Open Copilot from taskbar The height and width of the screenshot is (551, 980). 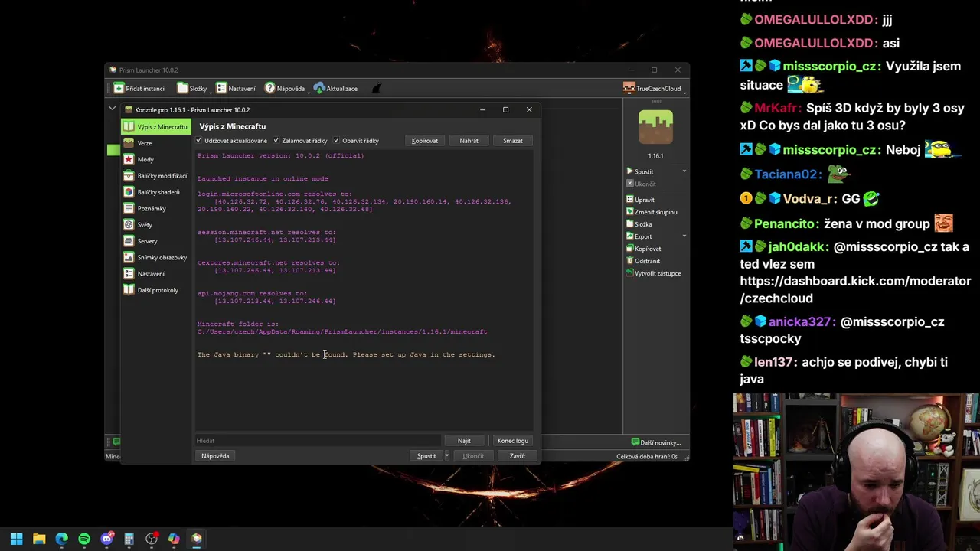click(174, 539)
